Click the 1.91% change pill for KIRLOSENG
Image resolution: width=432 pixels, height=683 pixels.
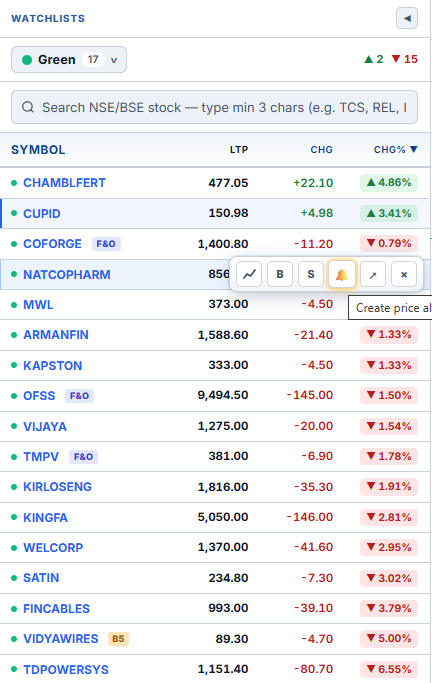[x=389, y=487]
